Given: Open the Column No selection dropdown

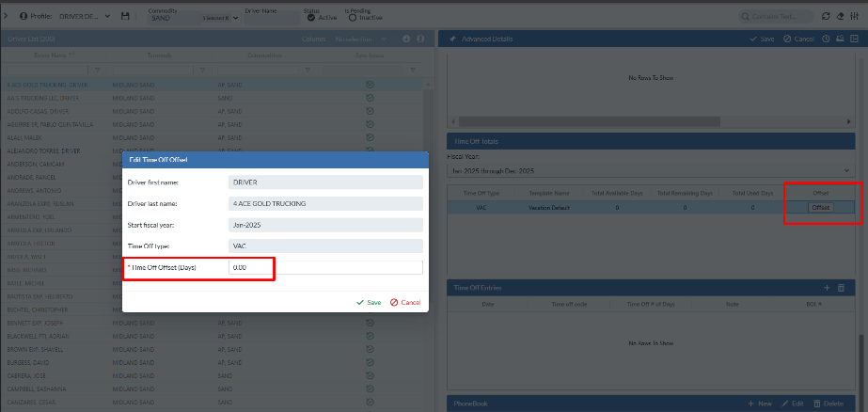Looking at the screenshot, I should [360, 40].
